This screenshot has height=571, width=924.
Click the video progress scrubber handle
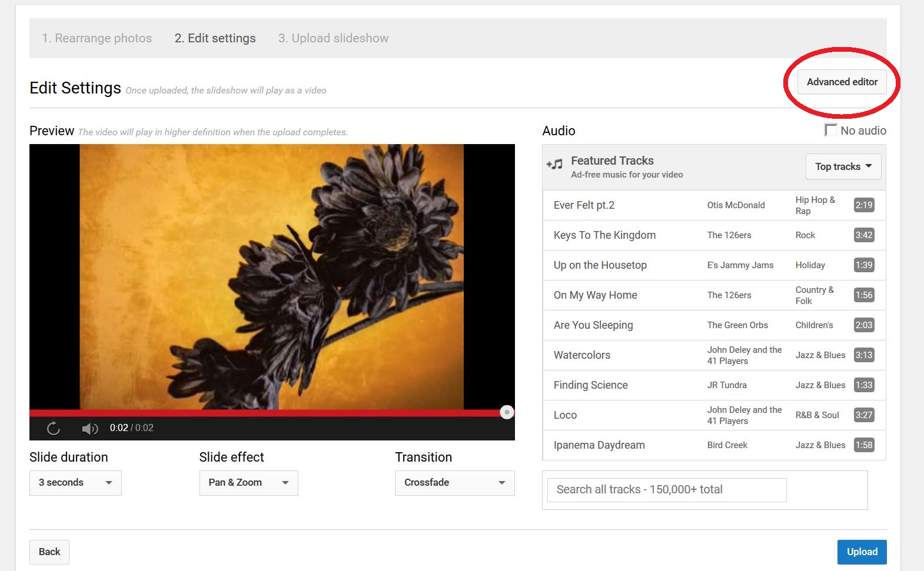coord(507,412)
